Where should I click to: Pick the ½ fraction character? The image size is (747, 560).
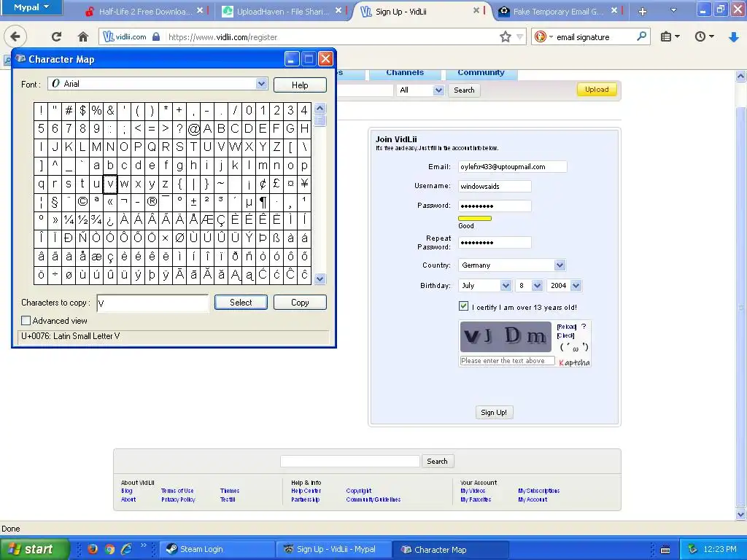tap(83, 219)
